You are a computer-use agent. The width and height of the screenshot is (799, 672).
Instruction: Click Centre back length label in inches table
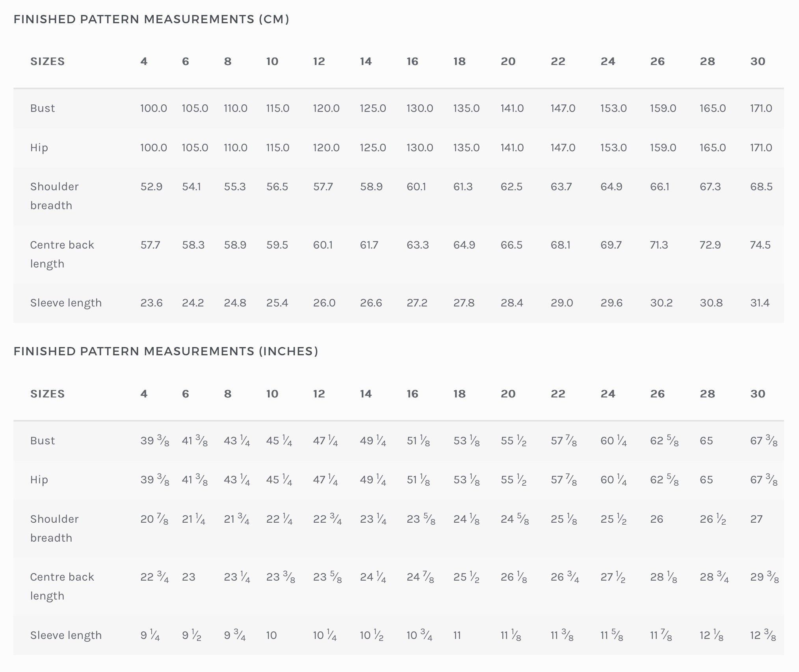62,586
